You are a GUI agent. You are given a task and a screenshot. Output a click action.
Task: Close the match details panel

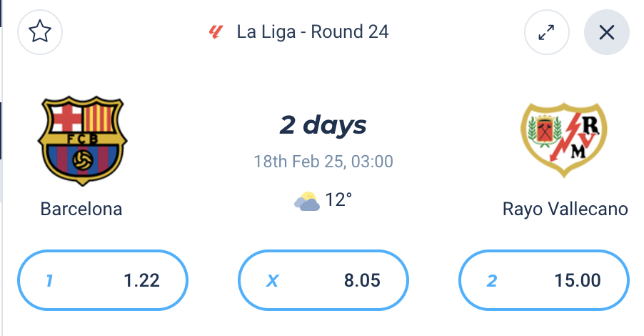click(x=606, y=32)
